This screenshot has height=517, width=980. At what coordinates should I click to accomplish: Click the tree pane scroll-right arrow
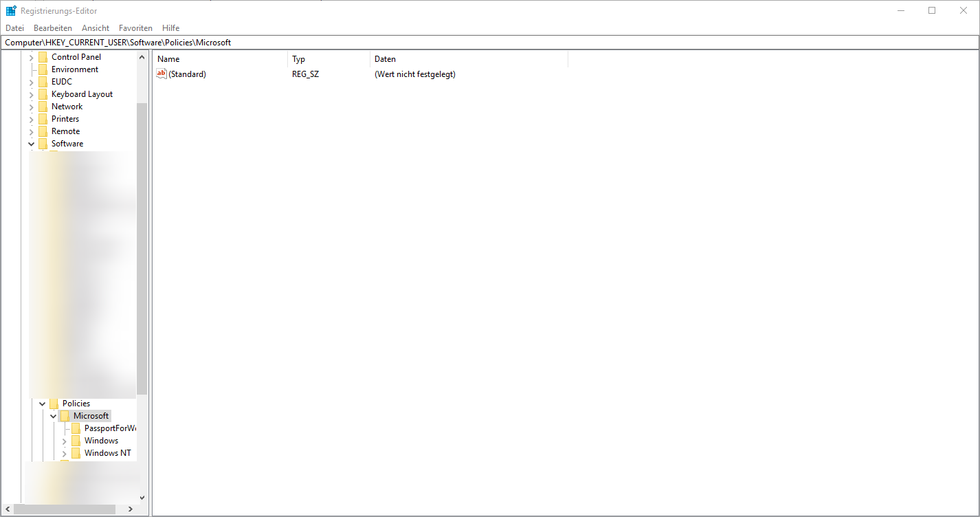pos(131,509)
